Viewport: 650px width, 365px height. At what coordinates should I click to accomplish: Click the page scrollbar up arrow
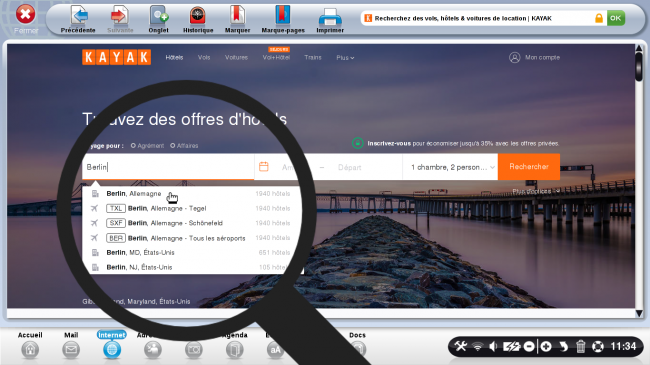[639, 48]
